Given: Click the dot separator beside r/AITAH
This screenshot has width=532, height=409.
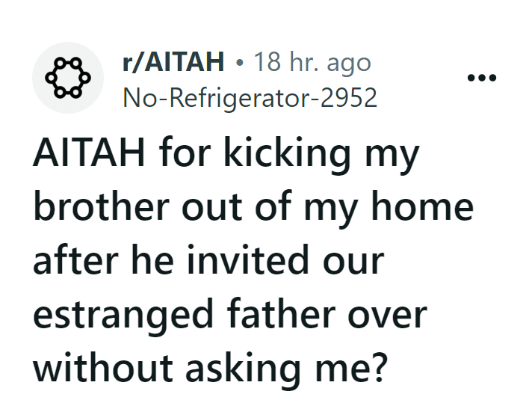Looking at the screenshot, I should [x=238, y=63].
